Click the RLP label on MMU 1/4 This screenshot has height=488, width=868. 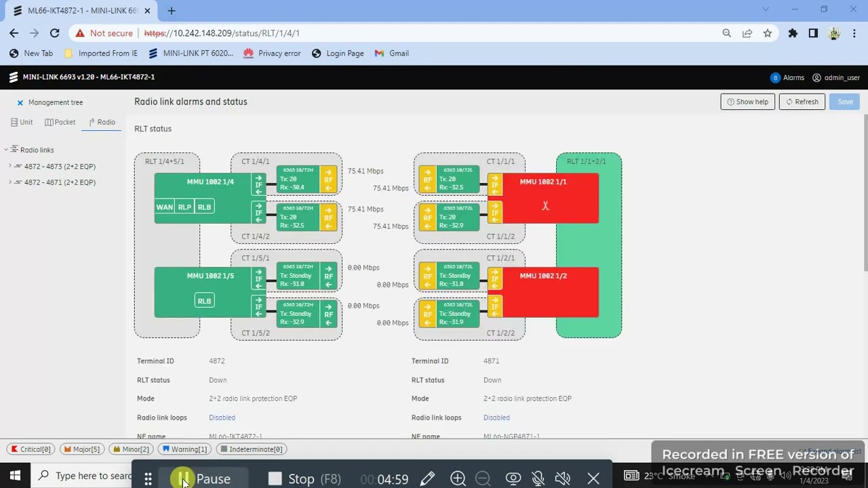tap(184, 207)
